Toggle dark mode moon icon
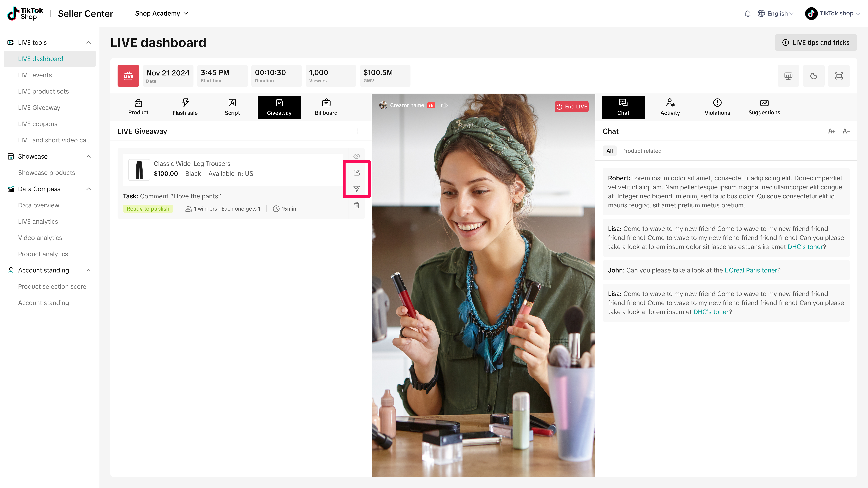Viewport: 868px width, 488px height. 813,76
